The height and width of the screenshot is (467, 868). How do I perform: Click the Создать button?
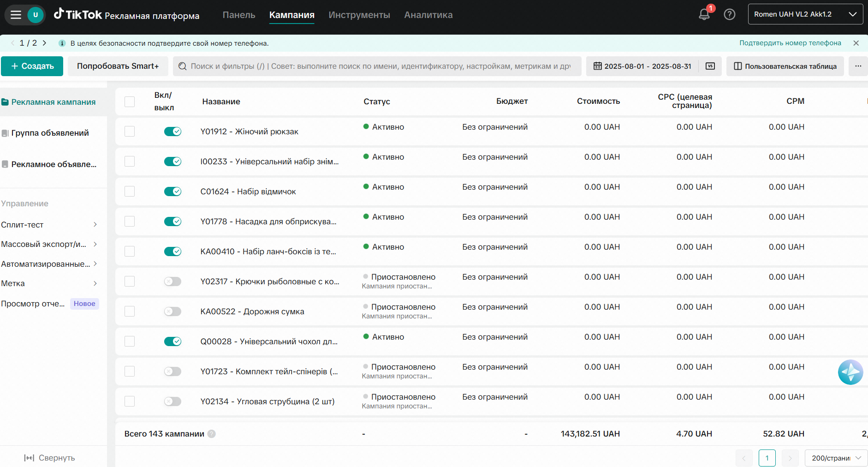32,66
